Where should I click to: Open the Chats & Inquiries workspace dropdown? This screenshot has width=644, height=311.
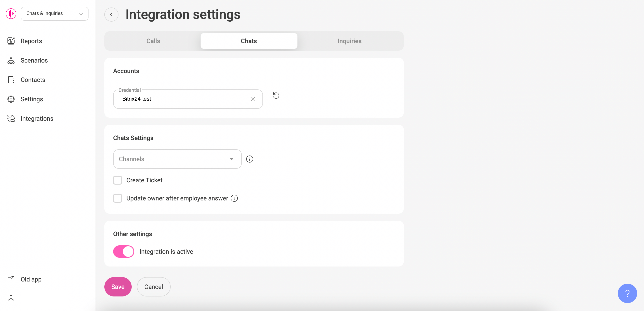[x=55, y=13]
